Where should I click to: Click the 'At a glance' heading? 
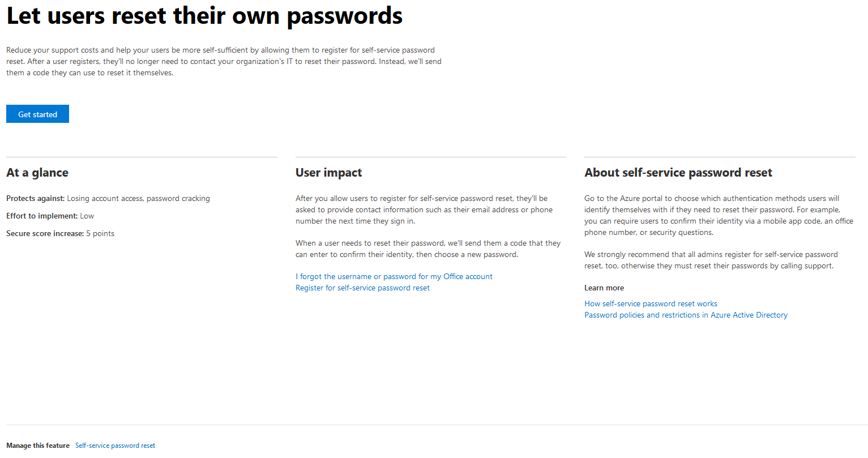(37, 173)
